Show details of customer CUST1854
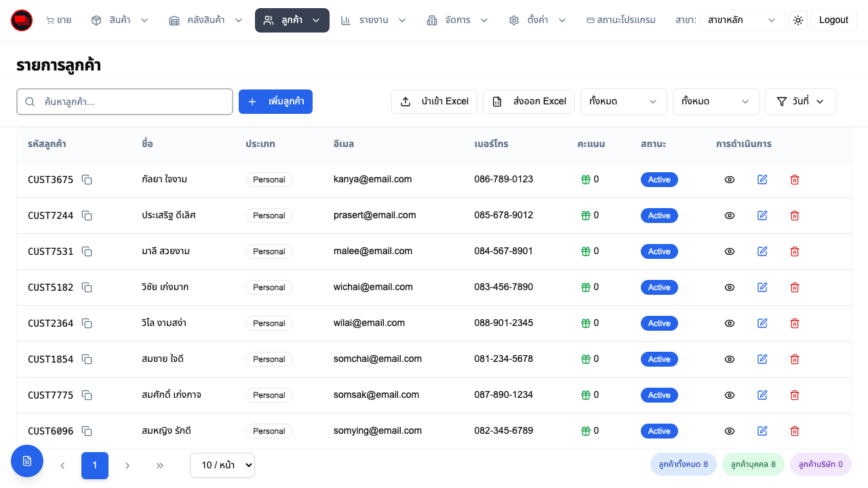The height and width of the screenshot is (488, 868). [x=730, y=359]
